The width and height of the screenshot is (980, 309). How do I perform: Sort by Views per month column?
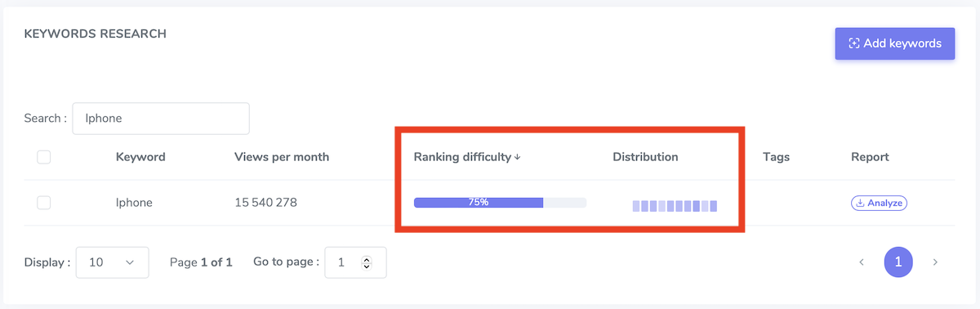click(281, 157)
